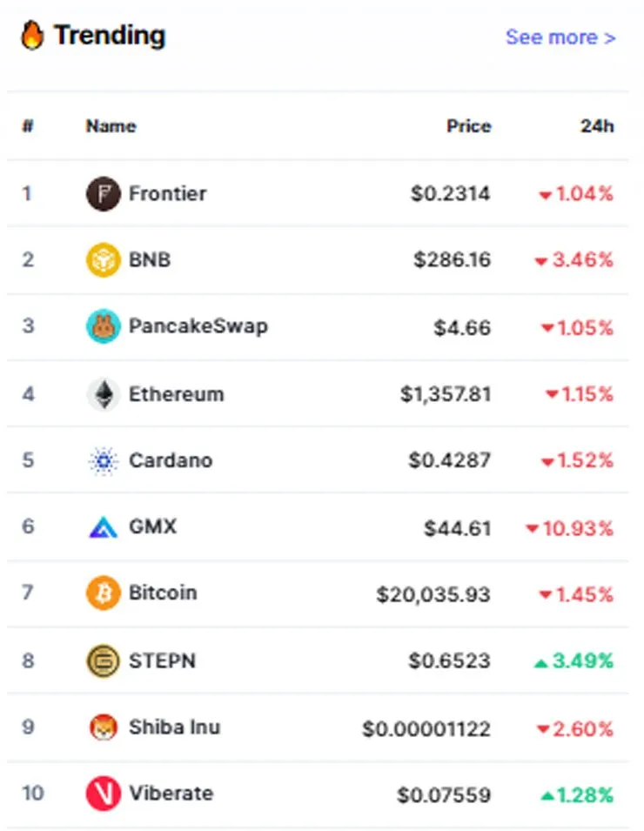Click the GMX blue triangle icon
Image resolution: width=644 pixels, height=831 pixels.
pyautogui.click(x=103, y=526)
